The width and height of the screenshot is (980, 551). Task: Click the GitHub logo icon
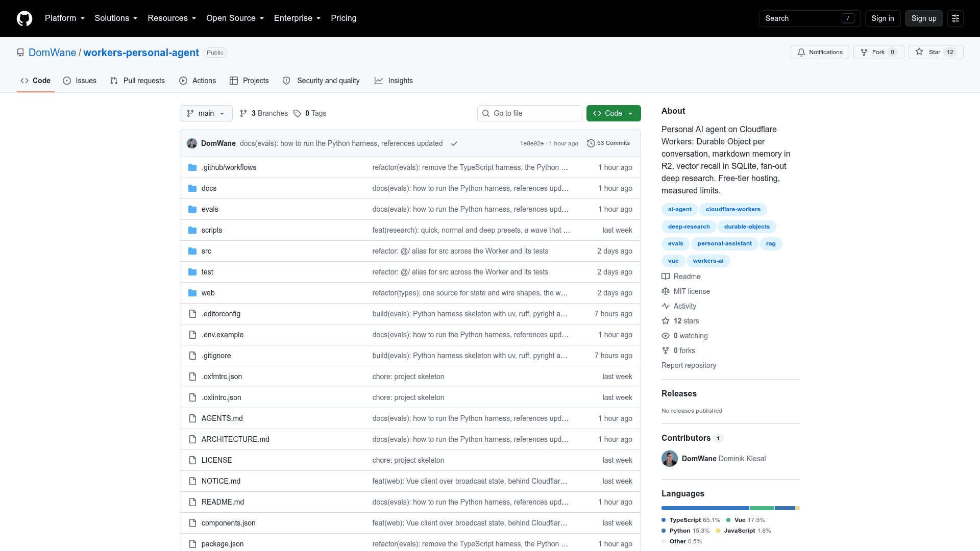pos(24,18)
